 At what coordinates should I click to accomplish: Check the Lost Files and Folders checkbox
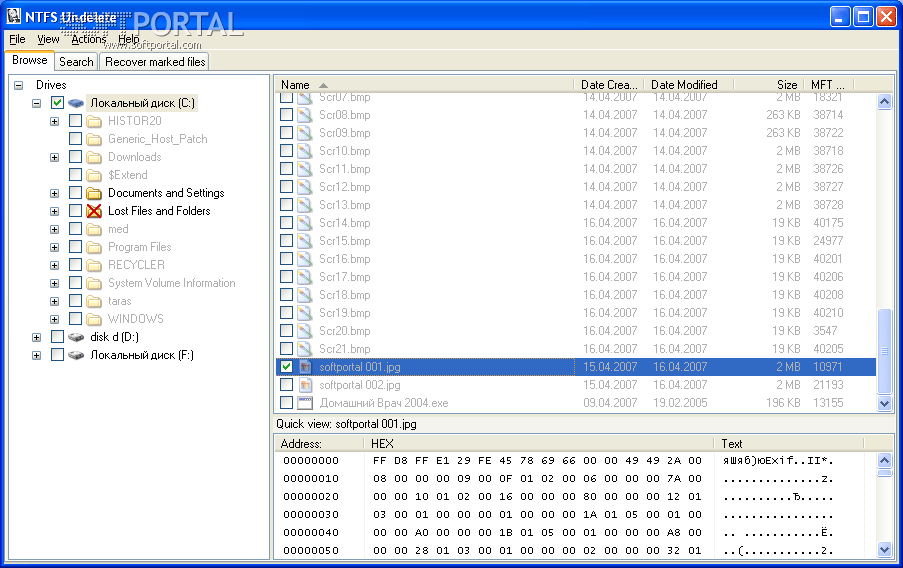coord(75,211)
